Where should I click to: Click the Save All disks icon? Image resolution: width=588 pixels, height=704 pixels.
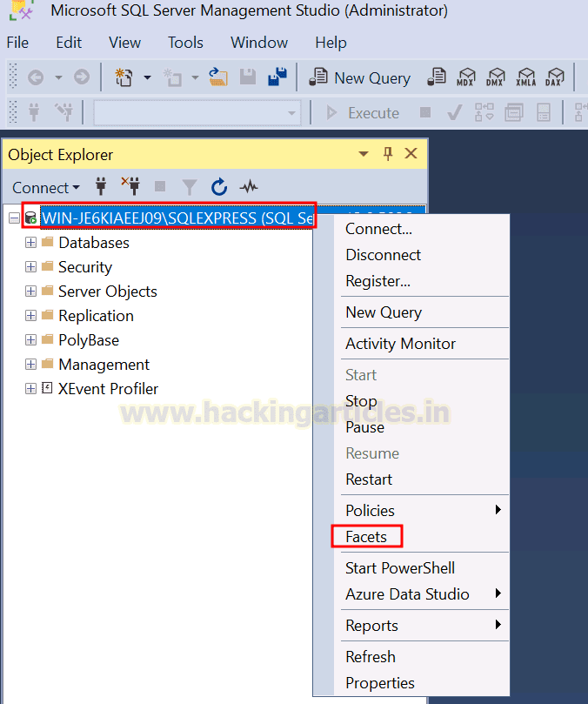click(x=277, y=77)
